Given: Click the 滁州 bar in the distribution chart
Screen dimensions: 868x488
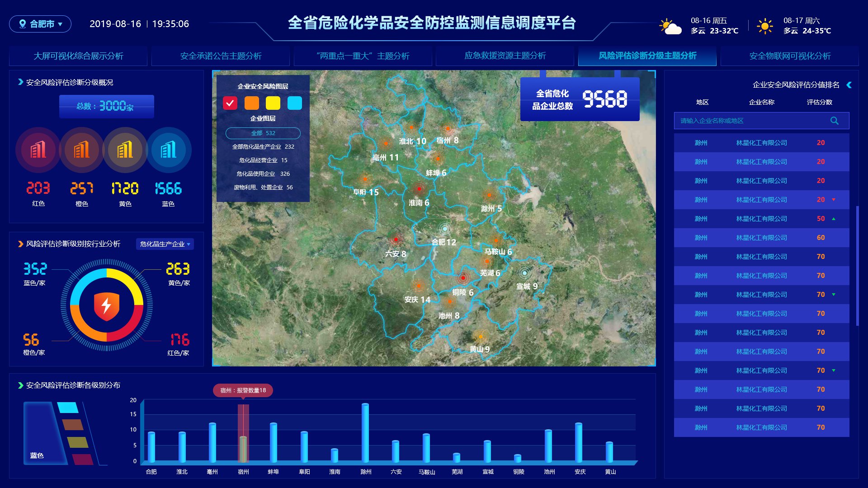Looking at the screenshot, I should tap(365, 433).
